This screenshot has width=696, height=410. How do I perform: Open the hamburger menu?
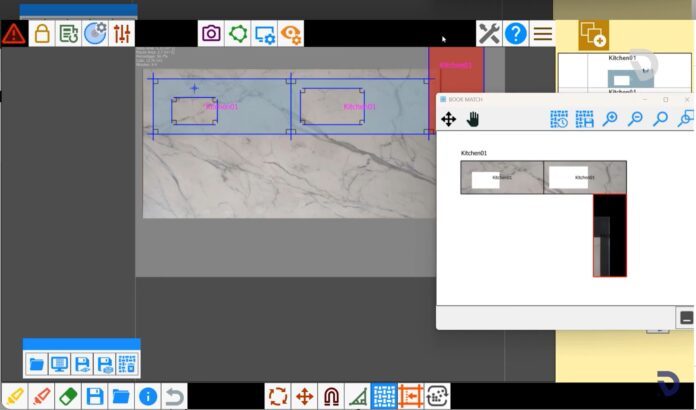point(542,34)
